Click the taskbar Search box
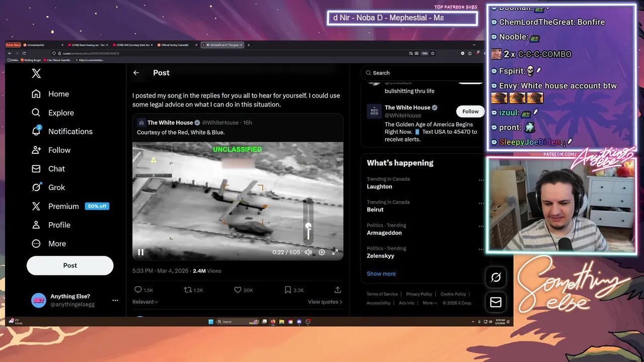This screenshot has height=362, width=644. (237, 322)
